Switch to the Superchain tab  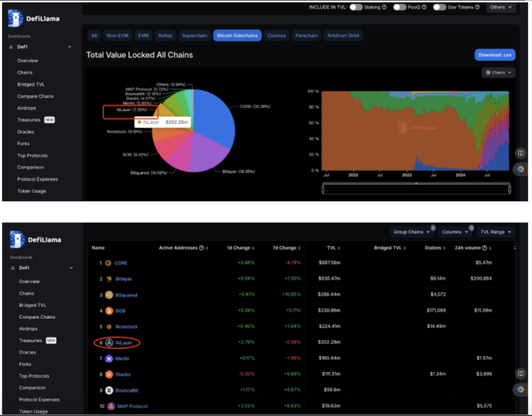click(x=194, y=36)
